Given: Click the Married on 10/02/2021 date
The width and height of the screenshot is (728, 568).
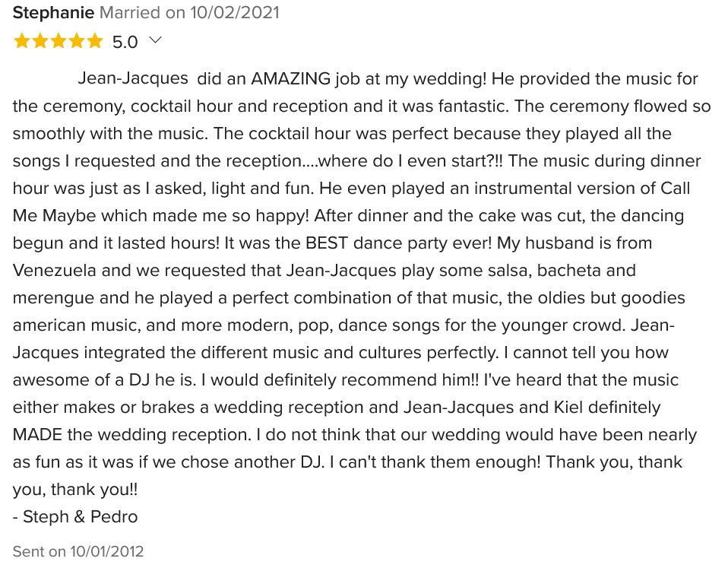Looking at the screenshot, I should (189, 12).
